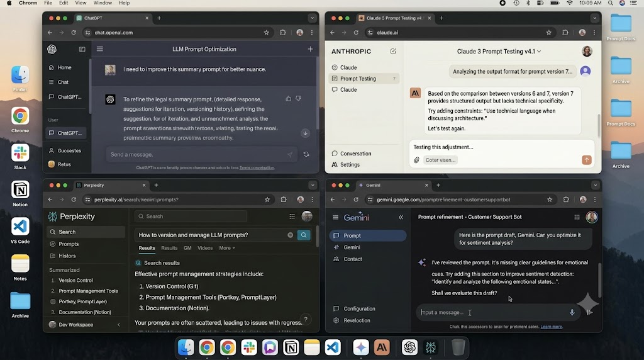Click the microphone icon in Gemini input
The height and width of the screenshot is (360, 644).
(572, 312)
